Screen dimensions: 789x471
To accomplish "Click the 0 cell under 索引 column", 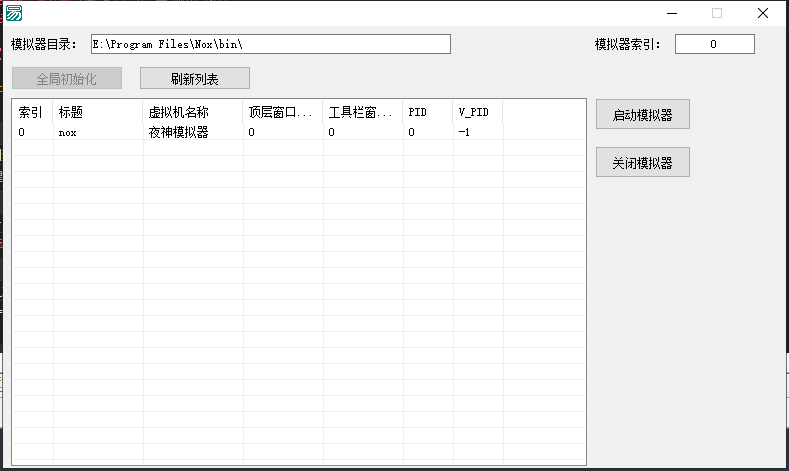I will pyautogui.click(x=22, y=132).
